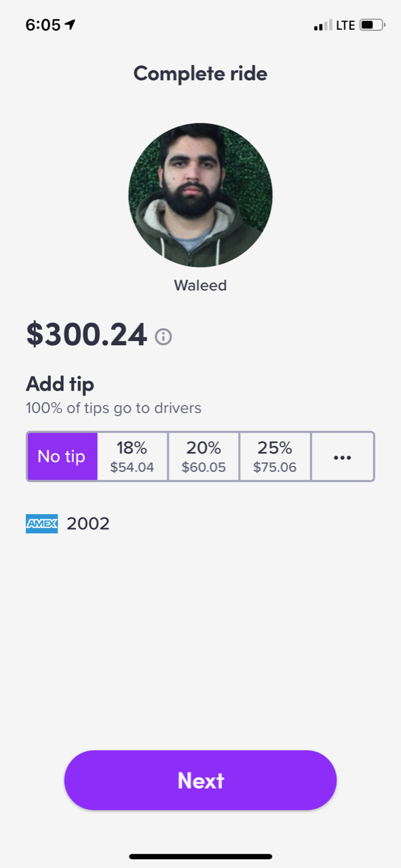Choose the 18% tip of $54.04

[132, 457]
